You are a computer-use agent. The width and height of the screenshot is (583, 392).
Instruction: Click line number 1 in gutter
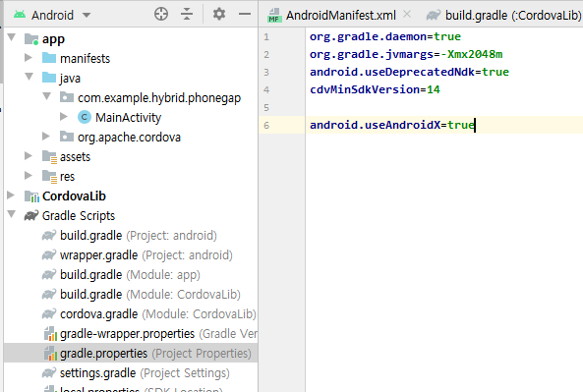[x=266, y=37]
